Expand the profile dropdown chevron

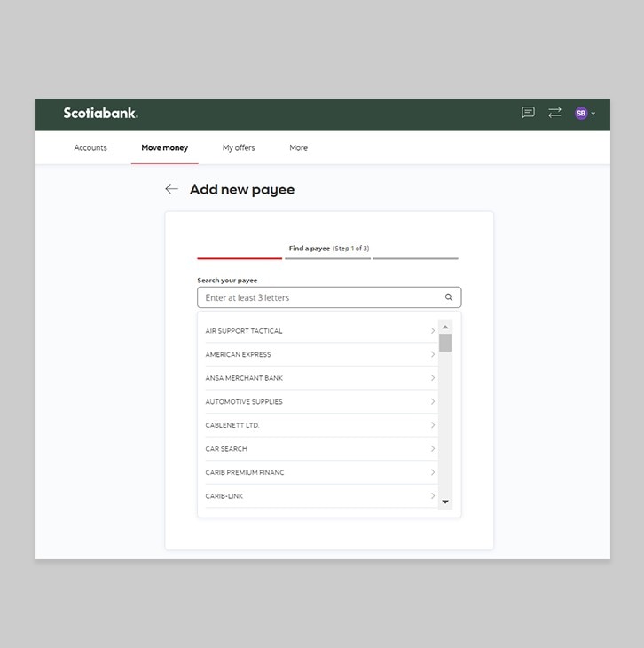click(x=593, y=114)
